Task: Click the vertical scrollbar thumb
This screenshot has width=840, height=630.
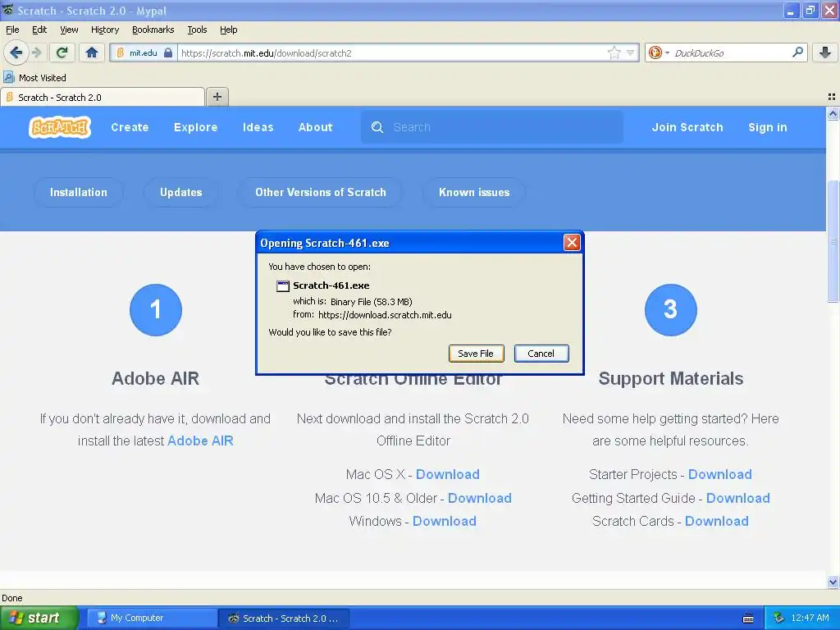Action: coord(833,241)
